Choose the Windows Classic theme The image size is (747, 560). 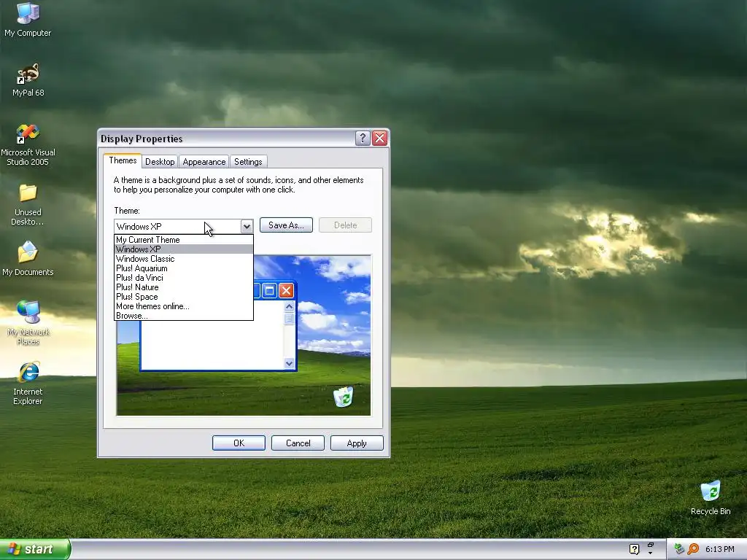tap(183, 259)
